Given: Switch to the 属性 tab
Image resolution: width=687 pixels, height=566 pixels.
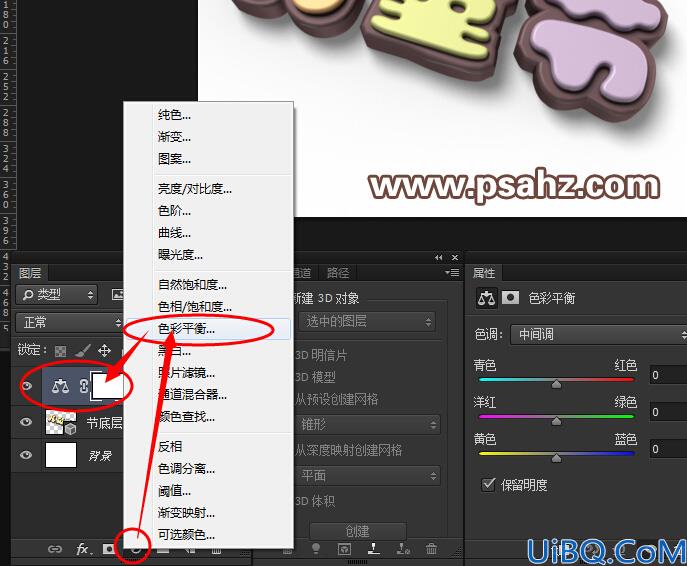Looking at the screenshot, I should 484,273.
